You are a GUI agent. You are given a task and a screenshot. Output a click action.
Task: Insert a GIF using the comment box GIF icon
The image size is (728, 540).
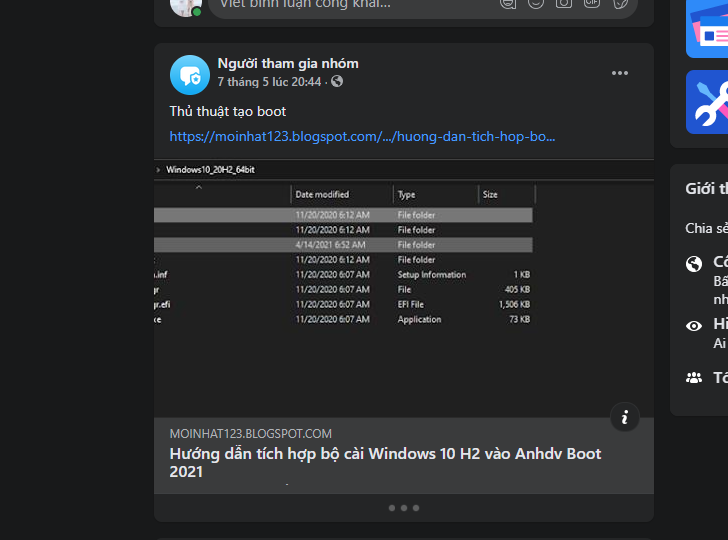pos(592,3)
